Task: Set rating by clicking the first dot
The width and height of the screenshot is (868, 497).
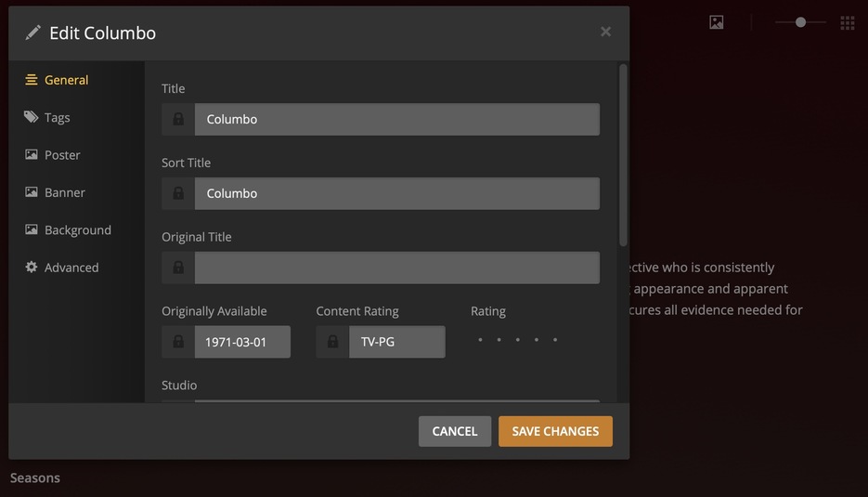Action: [x=481, y=340]
